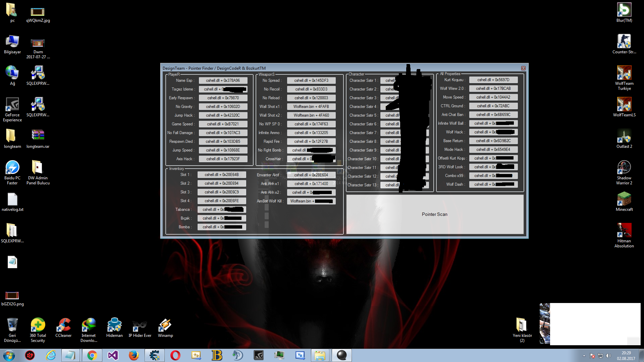The image size is (644, 362).
Task: Click the Jump Hack value field
Action: click(x=223, y=115)
